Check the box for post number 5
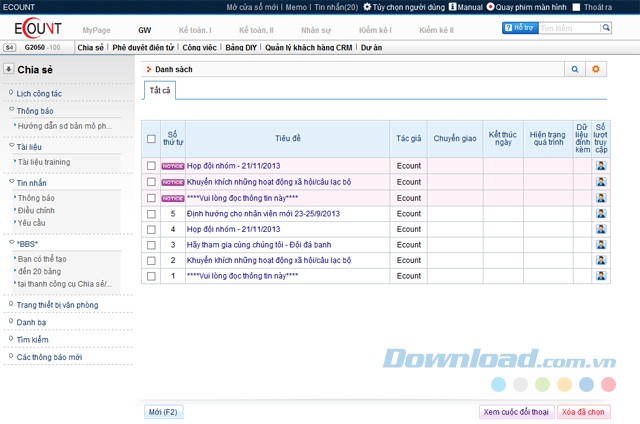The width and height of the screenshot is (640, 424). click(151, 214)
